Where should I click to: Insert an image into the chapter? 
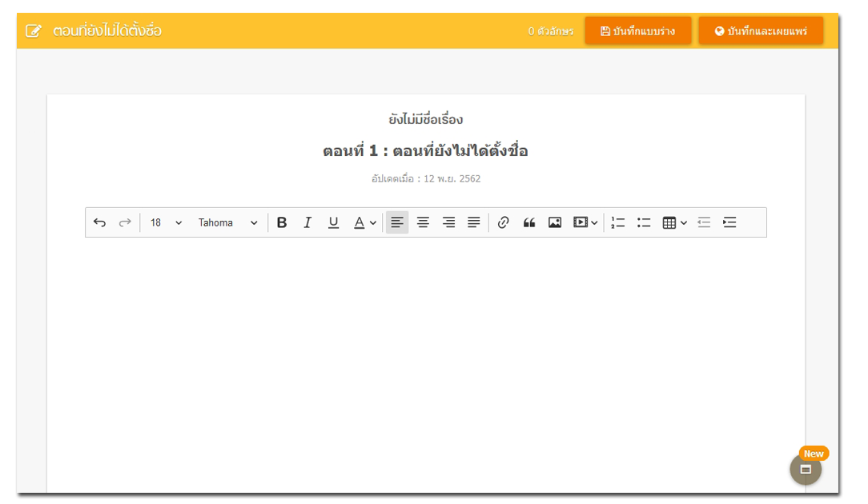point(554,223)
